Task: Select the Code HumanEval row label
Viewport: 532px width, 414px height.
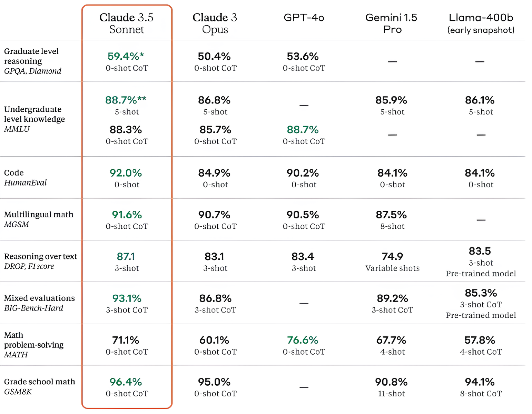Action: coord(25,178)
